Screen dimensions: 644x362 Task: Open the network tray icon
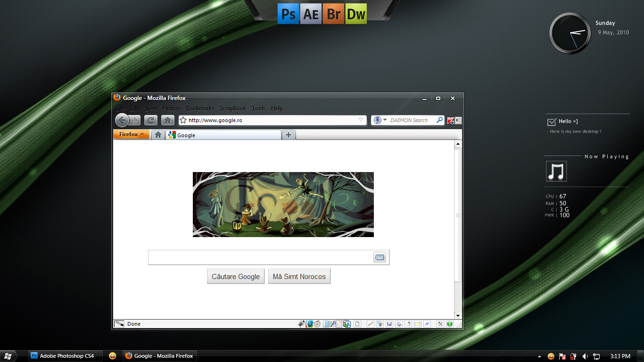(596, 356)
